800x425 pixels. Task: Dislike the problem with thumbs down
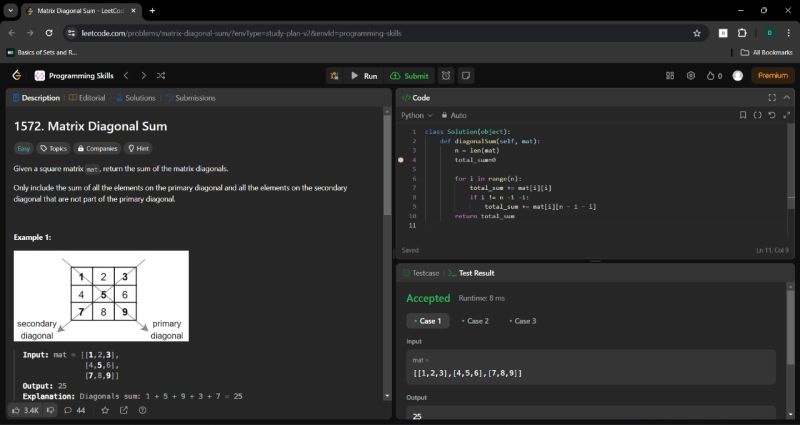[51, 410]
